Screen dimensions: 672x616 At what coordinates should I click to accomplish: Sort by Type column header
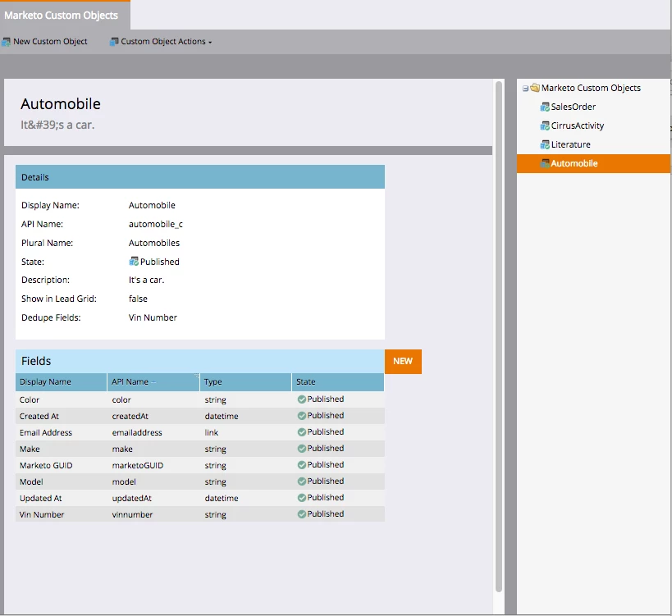pos(245,381)
